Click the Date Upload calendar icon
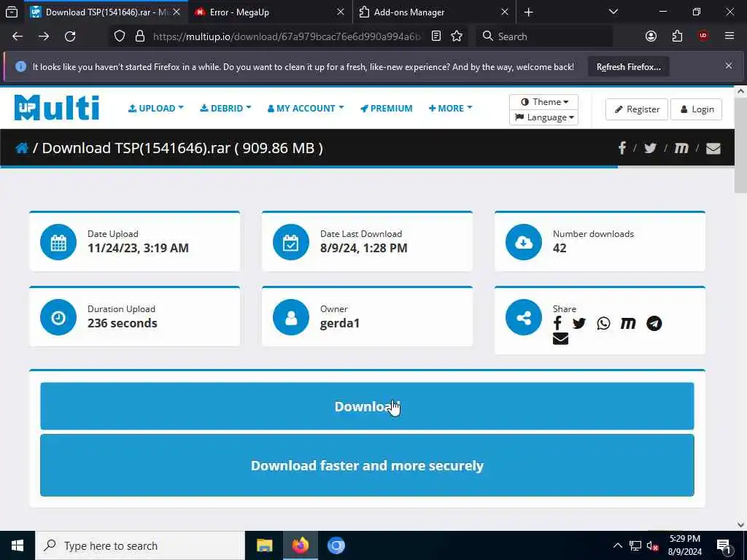 point(58,242)
